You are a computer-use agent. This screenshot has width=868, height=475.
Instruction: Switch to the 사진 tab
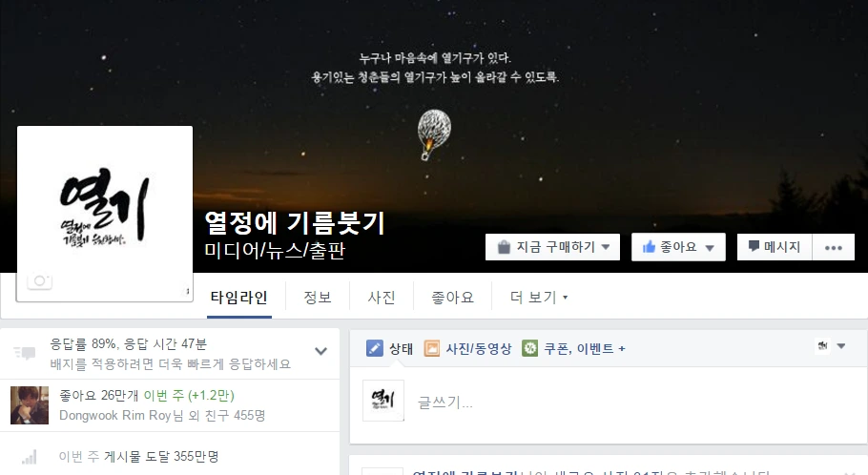[382, 298]
